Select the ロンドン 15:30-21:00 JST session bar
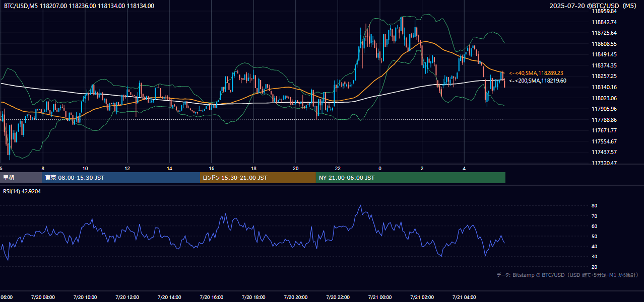This screenshot has height=302, width=644. click(258, 178)
